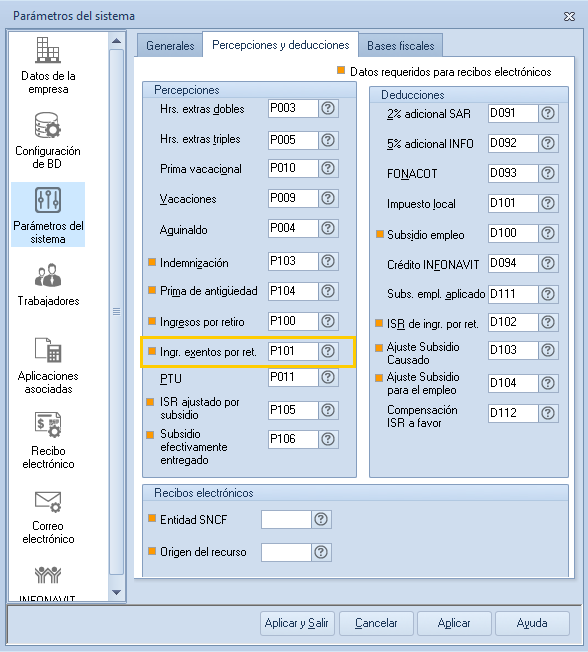The image size is (588, 652).
Task: Click help icon for FONACOT
Action: click(x=548, y=173)
